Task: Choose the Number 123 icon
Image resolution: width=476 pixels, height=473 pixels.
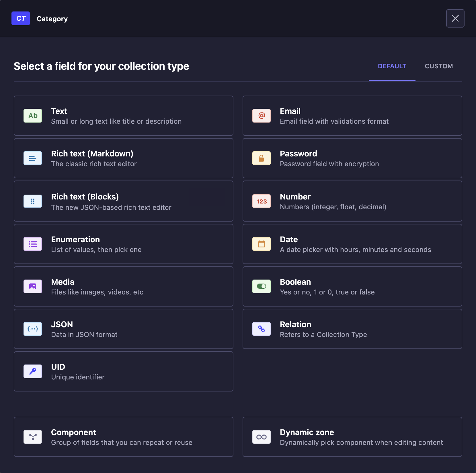Action: click(x=262, y=201)
